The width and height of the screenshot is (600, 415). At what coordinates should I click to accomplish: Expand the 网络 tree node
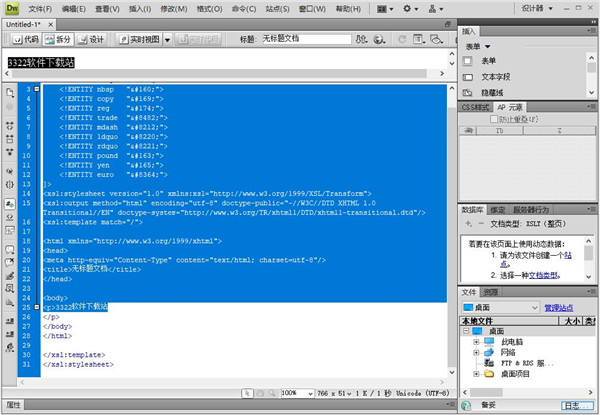point(476,352)
